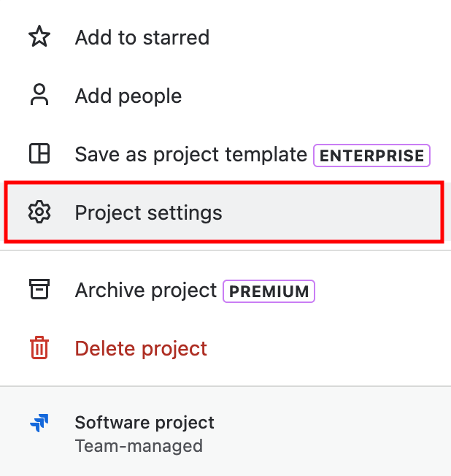Click the archive box icon
Screen dimensions: 451x476
click(39, 290)
